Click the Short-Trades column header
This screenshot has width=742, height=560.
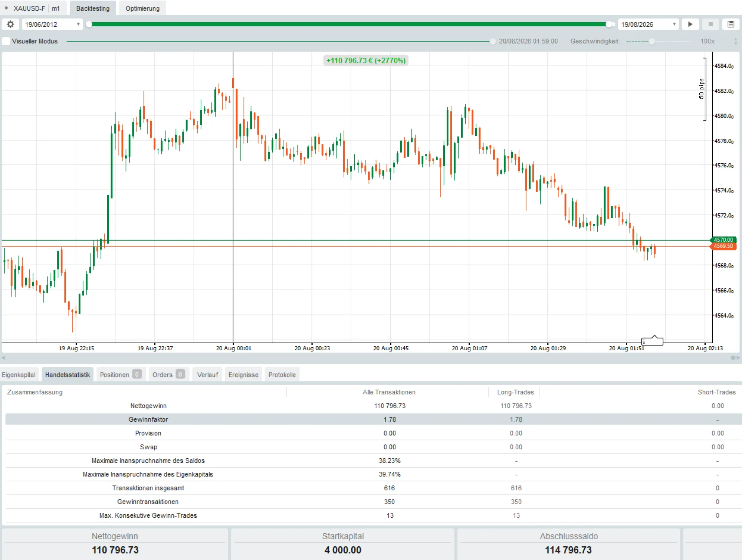[716, 392]
